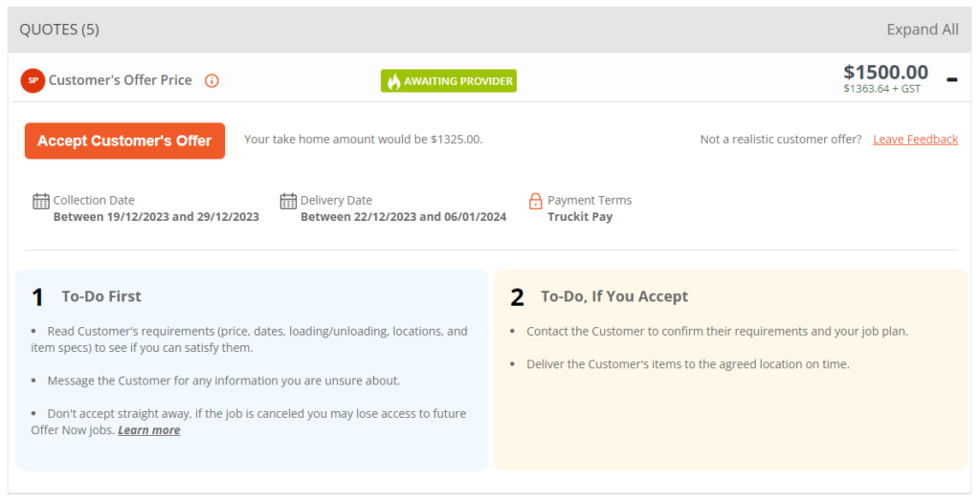Click the Payment Terms lock icon
980x501 pixels.
[536, 201]
